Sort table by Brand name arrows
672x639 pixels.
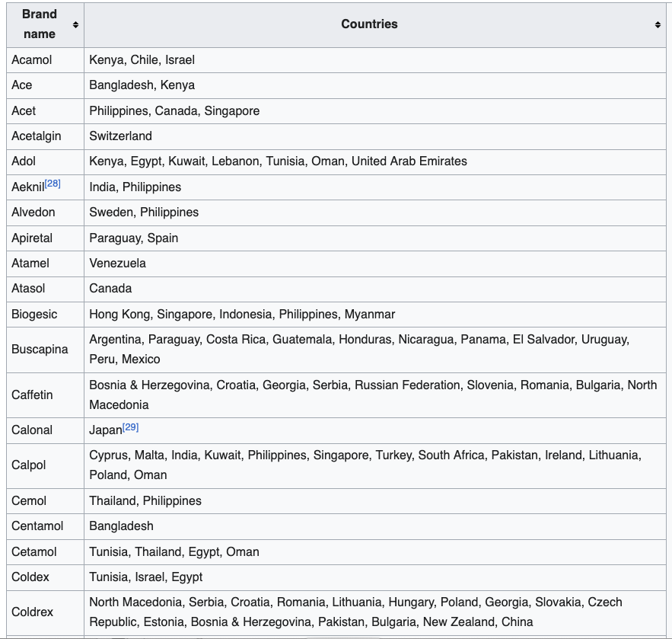[75, 25]
